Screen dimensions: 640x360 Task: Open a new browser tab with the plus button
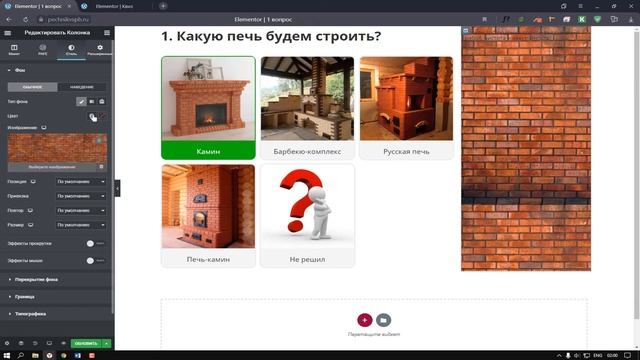click(x=163, y=6)
